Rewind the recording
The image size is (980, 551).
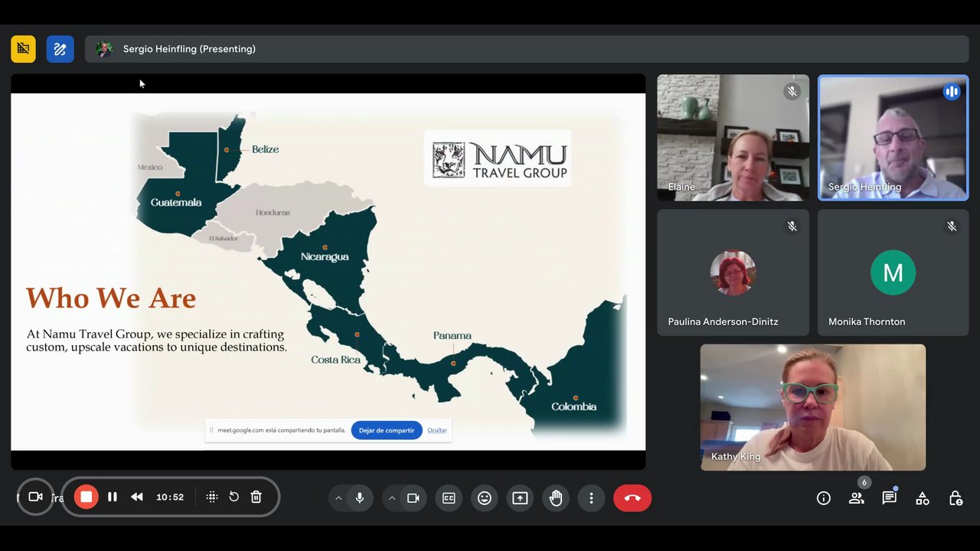137,497
